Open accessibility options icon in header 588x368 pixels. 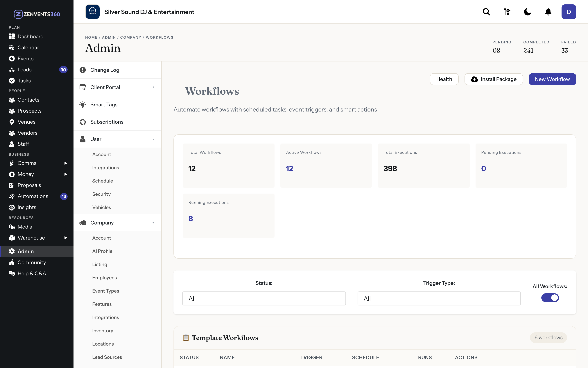[x=507, y=12]
